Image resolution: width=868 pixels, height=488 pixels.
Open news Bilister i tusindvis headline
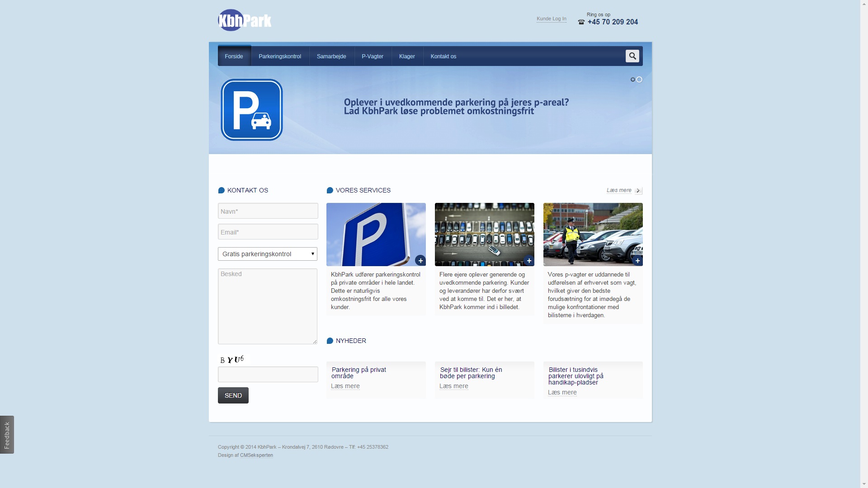576,376
